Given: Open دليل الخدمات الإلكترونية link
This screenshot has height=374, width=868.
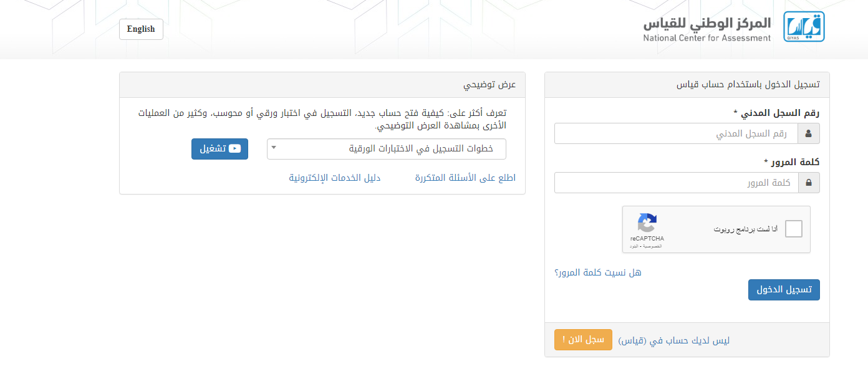Looking at the screenshot, I should [x=334, y=178].
